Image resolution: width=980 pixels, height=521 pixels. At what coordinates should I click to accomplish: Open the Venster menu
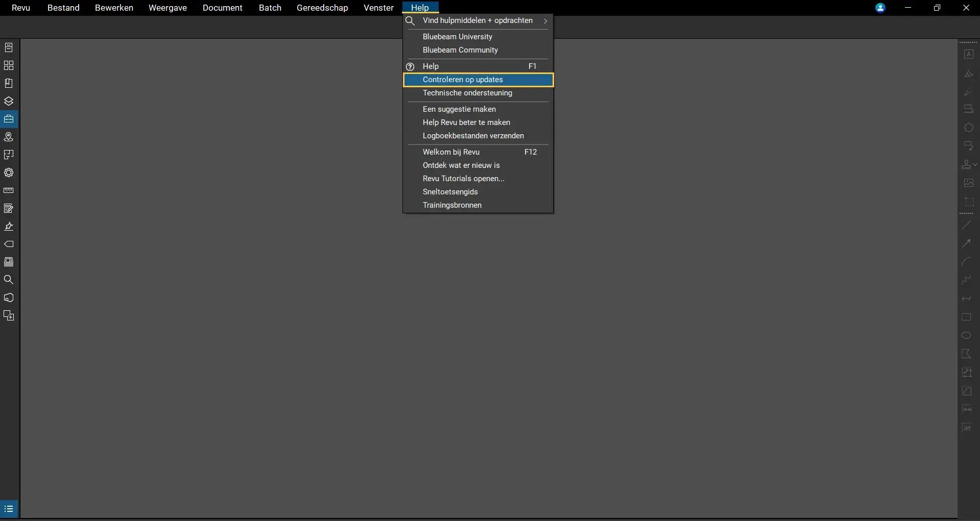coord(378,8)
